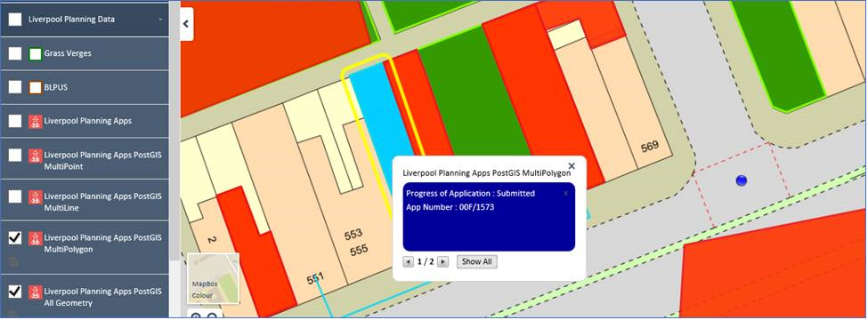
Task: Click the Liverpool Planning Apps layer icon
Action: (36, 121)
